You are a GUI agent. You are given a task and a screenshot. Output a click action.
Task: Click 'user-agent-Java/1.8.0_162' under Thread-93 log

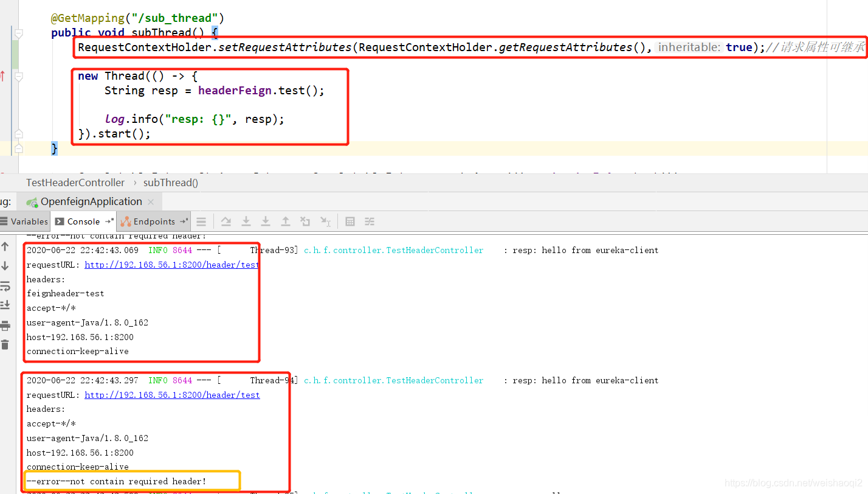click(88, 322)
